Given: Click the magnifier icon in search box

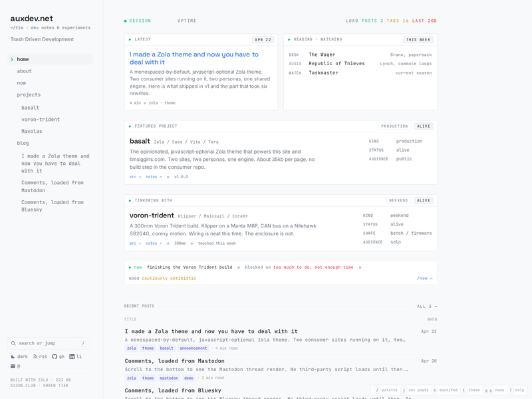Looking at the screenshot, I should (x=13, y=343).
